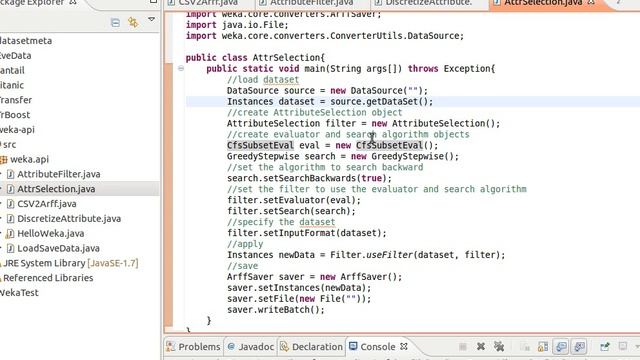Toggle Link with Editor in Package Explorer
Image resolution: width=640 pixels, height=360 pixels.
coord(133,22)
